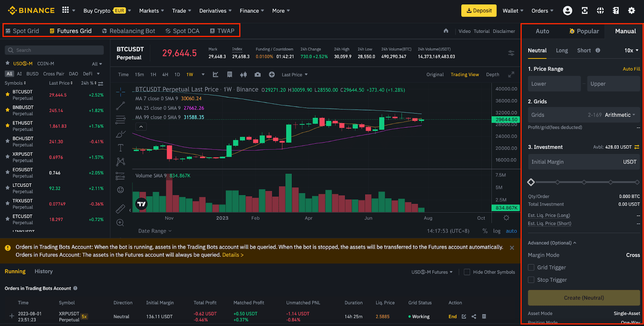Open the apps grid menu icon
Screen dimensions: 644x326
(65, 10)
